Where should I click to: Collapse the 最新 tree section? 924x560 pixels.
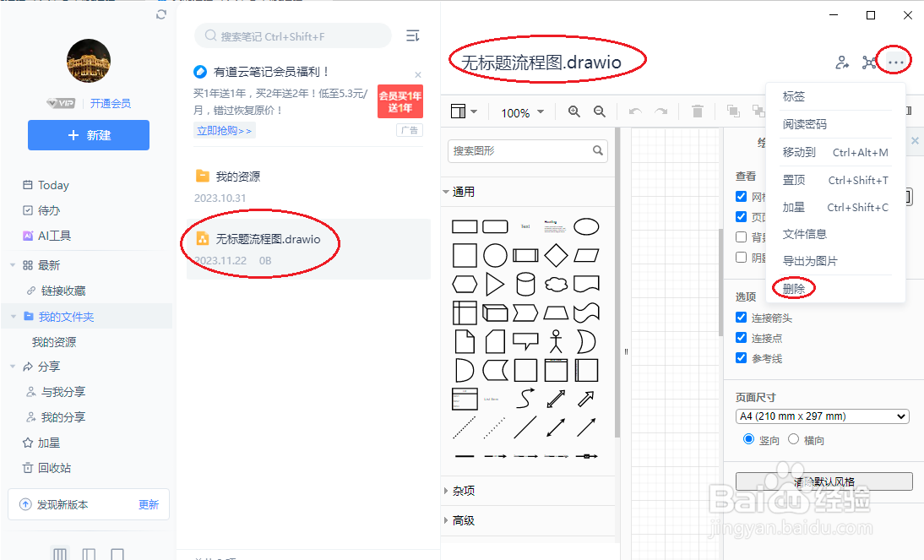pyautogui.click(x=13, y=265)
